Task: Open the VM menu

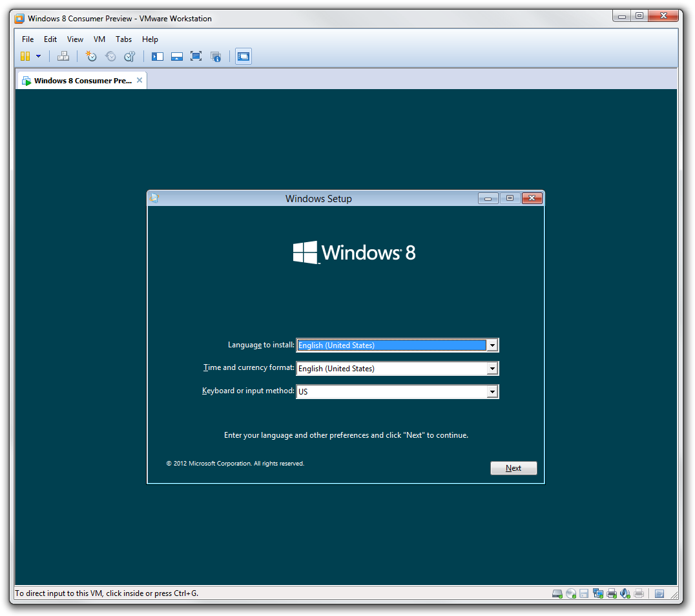Action: pos(99,39)
